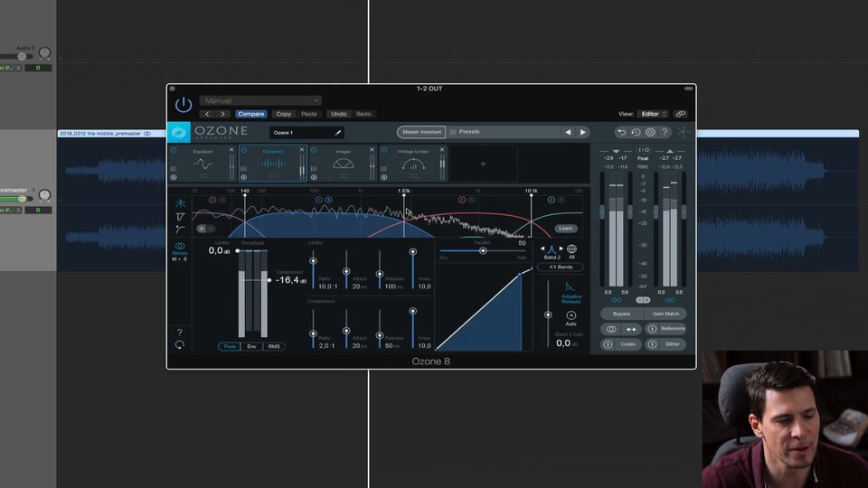Toggle Dynamics module power
This screenshot has width=868, height=488.
pyautogui.click(x=243, y=150)
